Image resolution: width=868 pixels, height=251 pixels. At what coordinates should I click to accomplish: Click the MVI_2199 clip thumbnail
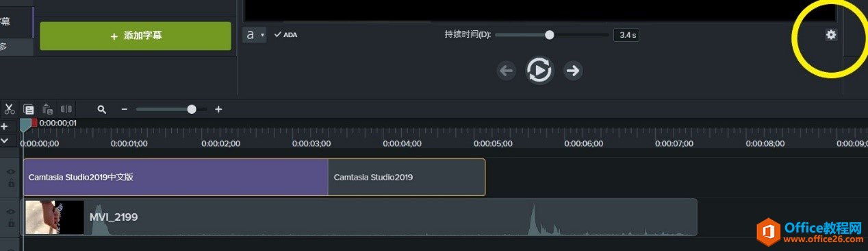pyautogui.click(x=55, y=217)
